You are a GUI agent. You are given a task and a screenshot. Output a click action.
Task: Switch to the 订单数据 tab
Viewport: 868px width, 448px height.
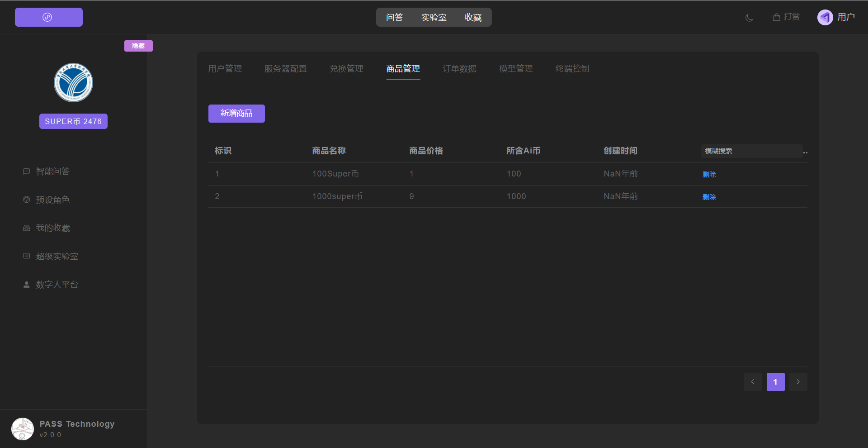point(459,69)
